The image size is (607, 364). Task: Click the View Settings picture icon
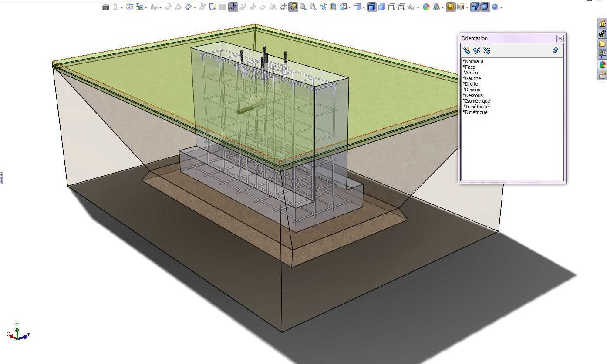pyautogui.click(x=461, y=7)
